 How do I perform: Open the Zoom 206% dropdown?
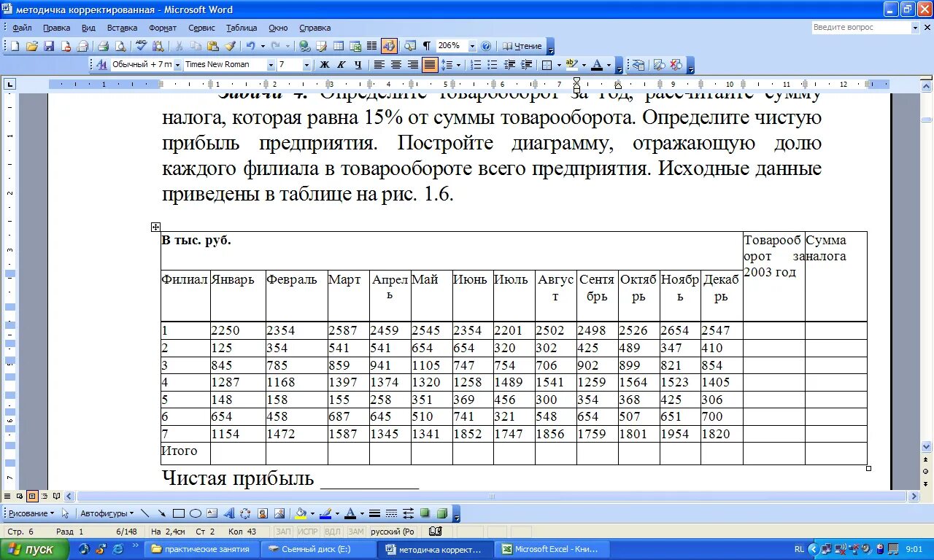(472, 46)
